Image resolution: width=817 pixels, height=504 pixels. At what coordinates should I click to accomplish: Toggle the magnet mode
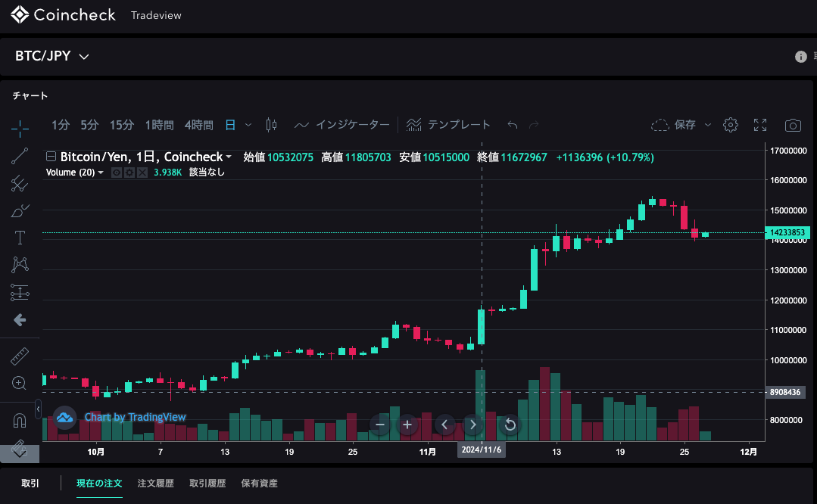point(20,420)
